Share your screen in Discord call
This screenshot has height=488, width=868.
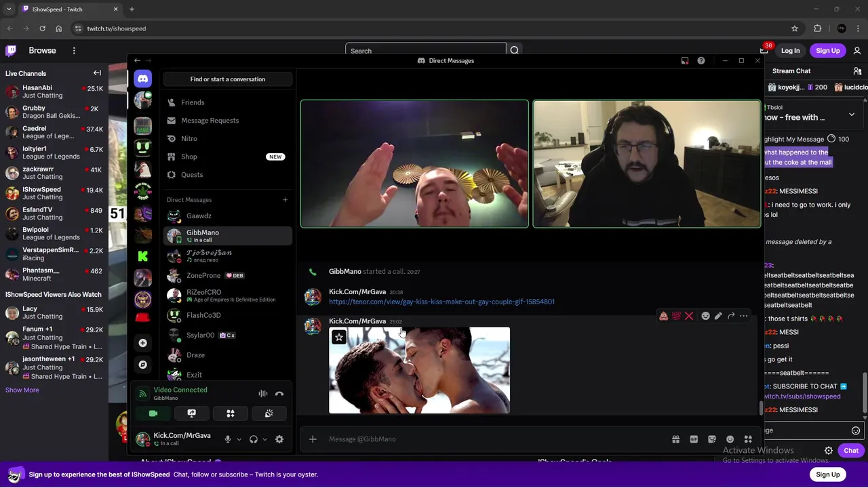point(192,413)
